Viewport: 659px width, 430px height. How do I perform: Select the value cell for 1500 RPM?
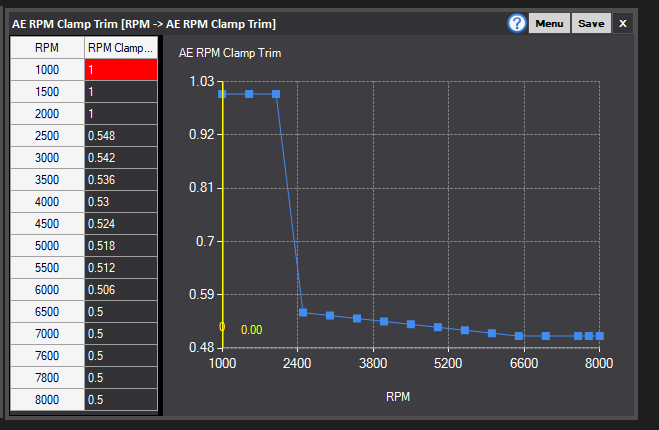[121, 92]
